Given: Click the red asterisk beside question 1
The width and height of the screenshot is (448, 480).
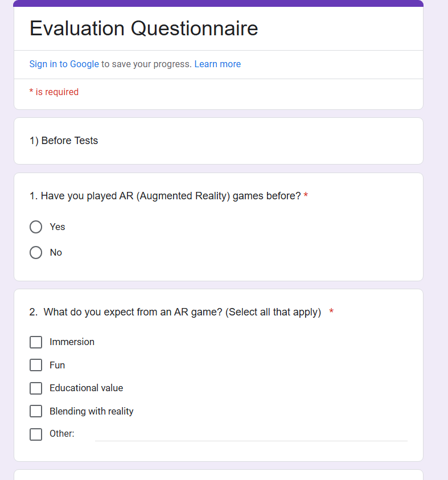Looking at the screenshot, I should click(x=306, y=195).
